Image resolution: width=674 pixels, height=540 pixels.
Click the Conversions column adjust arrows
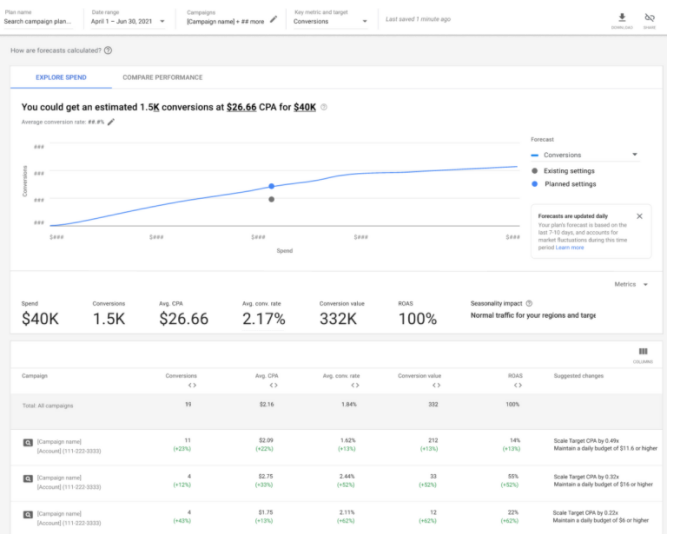[192, 385]
